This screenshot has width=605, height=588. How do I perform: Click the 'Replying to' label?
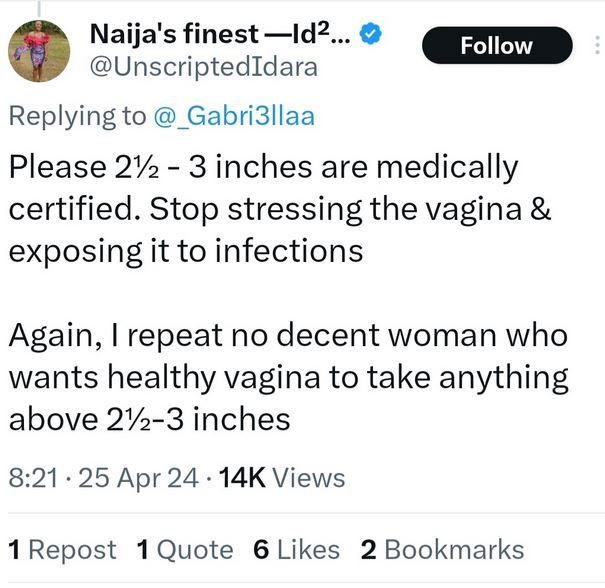(x=76, y=116)
